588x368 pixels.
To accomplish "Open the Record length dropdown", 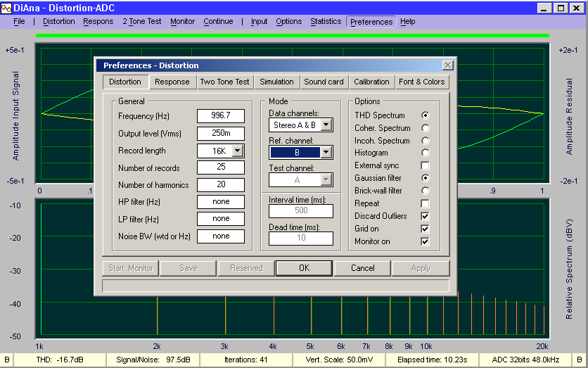I will 237,151.
